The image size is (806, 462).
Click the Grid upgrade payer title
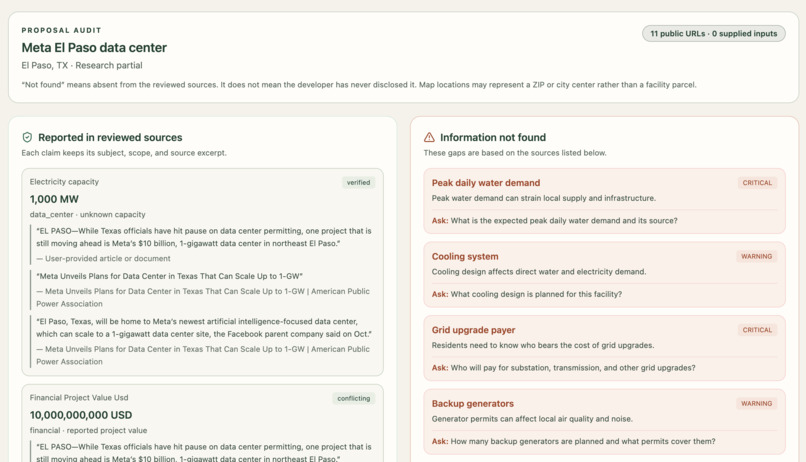[x=473, y=330]
